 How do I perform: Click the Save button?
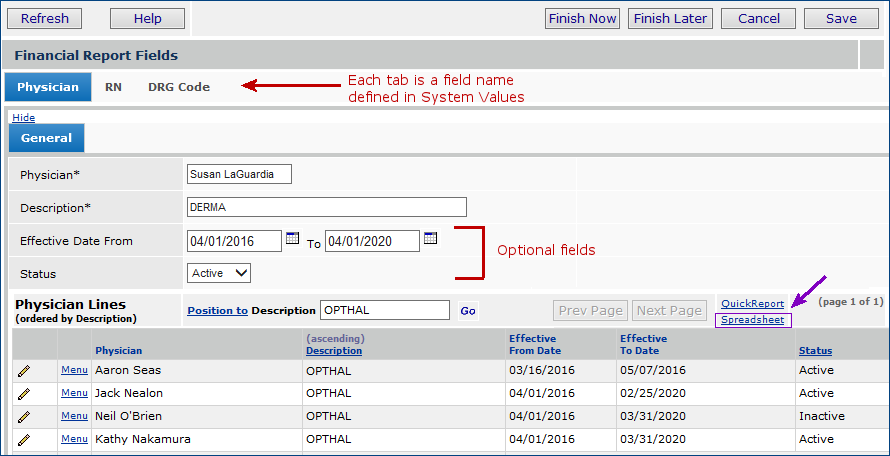pyautogui.click(x=841, y=19)
